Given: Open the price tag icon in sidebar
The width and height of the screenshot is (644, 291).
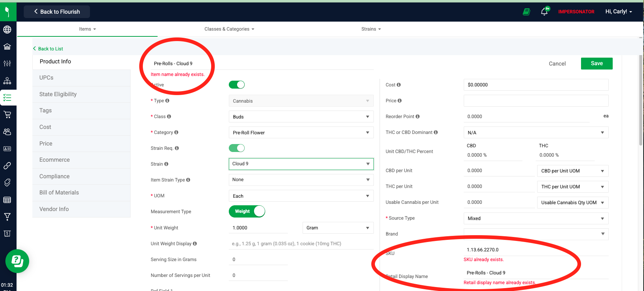Looking at the screenshot, I should (7, 183).
